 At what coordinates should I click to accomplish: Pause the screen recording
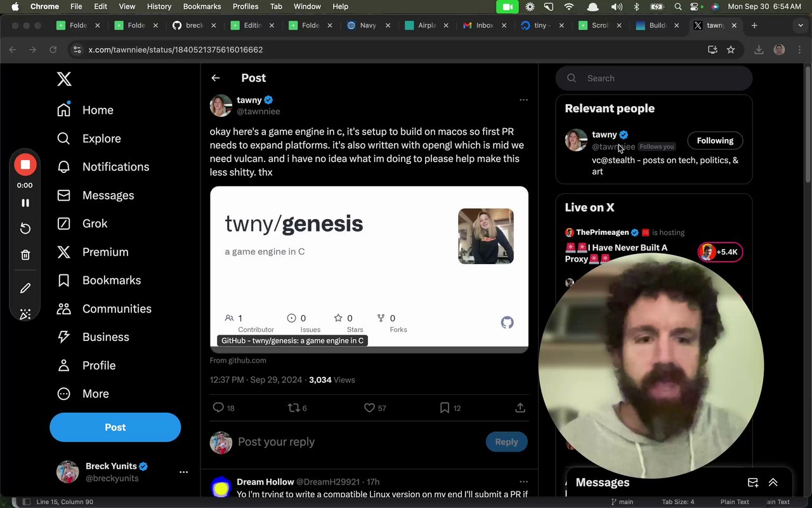[25, 203]
